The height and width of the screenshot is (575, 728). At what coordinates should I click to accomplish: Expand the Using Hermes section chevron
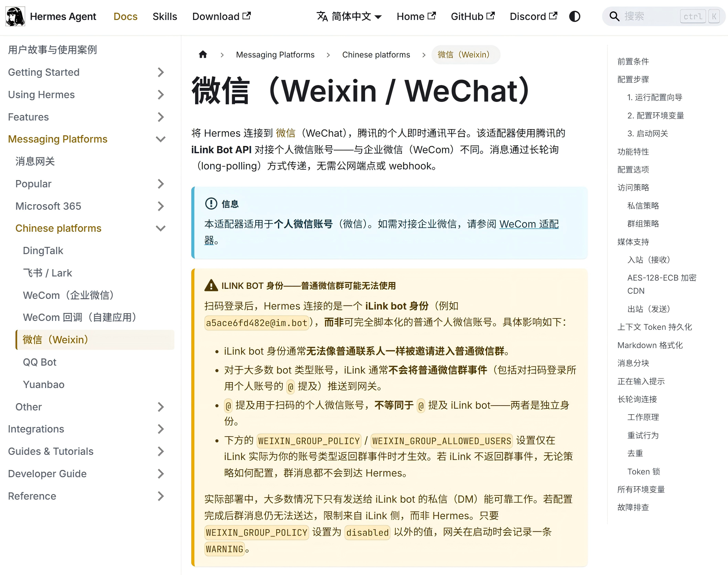161,95
